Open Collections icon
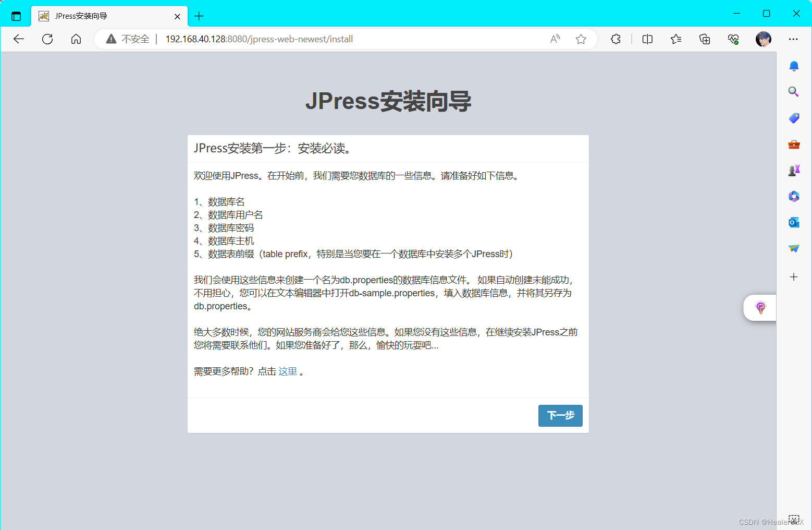This screenshot has height=530, width=812. tap(705, 39)
